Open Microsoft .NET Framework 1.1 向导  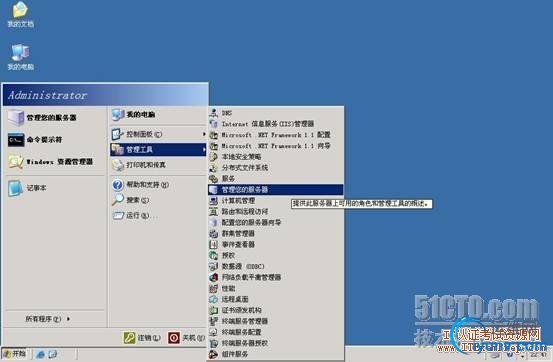point(276,146)
